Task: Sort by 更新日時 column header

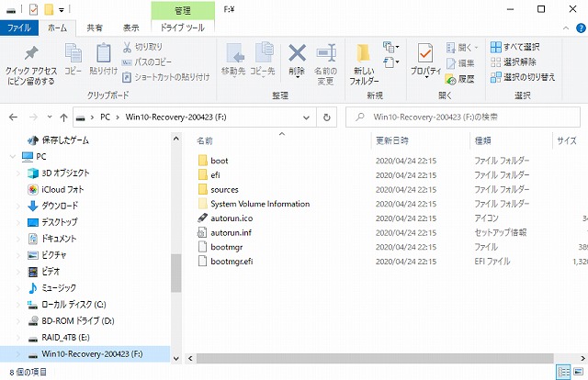Action: [x=392, y=141]
